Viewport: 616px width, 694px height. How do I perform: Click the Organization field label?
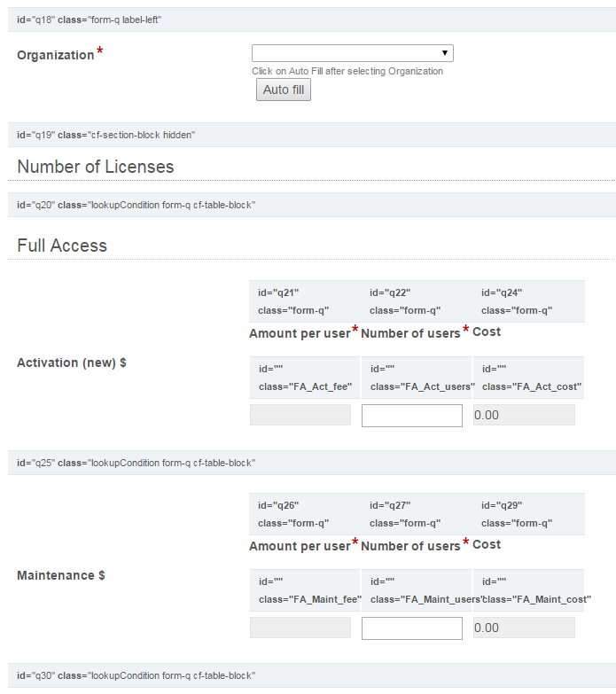(x=56, y=55)
